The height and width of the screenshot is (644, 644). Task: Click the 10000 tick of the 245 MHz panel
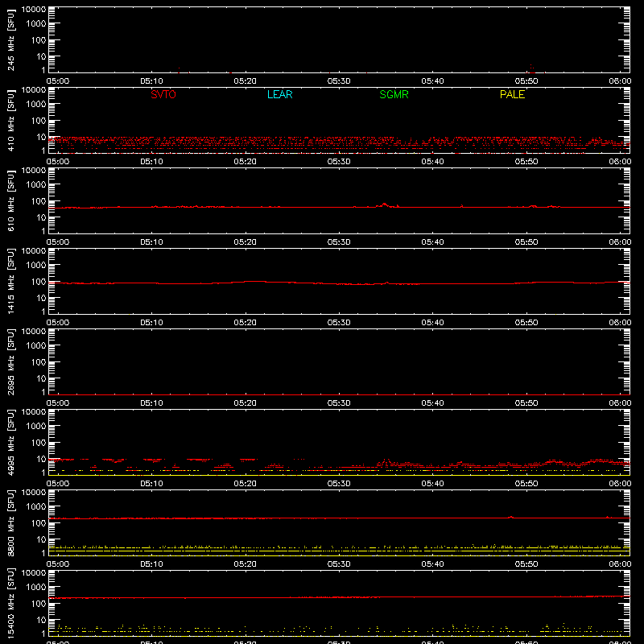tap(34, 10)
